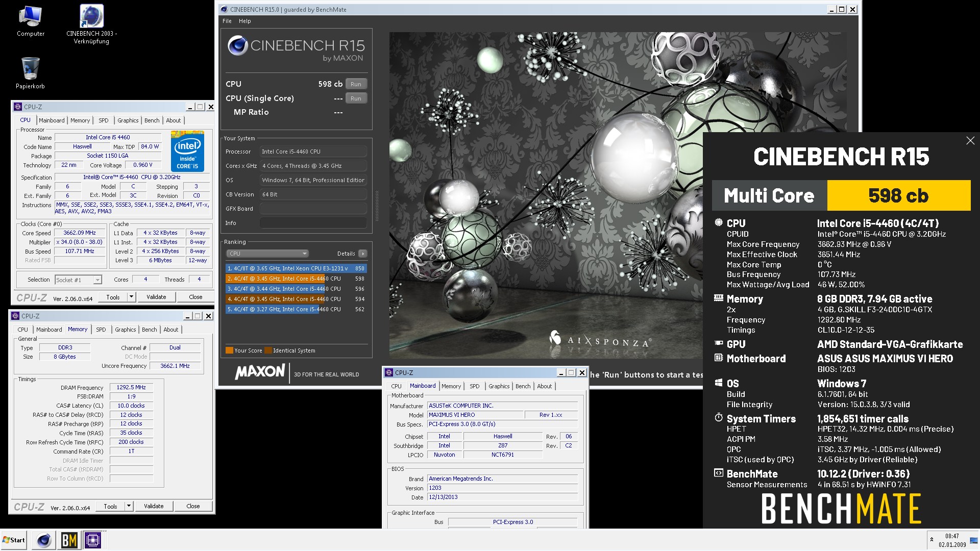This screenshot has width=980, height=551.
Task: Open the Papierkorb recycle bin icon
Action: click(x=30, y=73)
